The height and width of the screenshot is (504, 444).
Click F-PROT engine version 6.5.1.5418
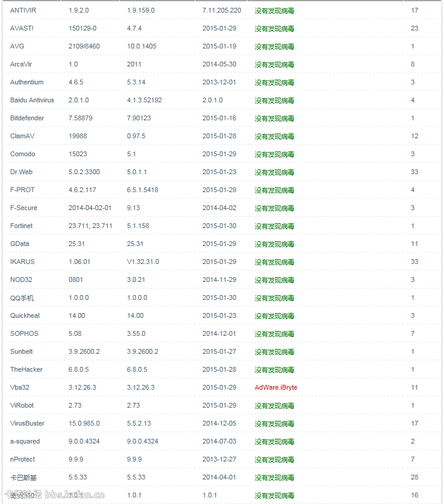coord(143,190)
